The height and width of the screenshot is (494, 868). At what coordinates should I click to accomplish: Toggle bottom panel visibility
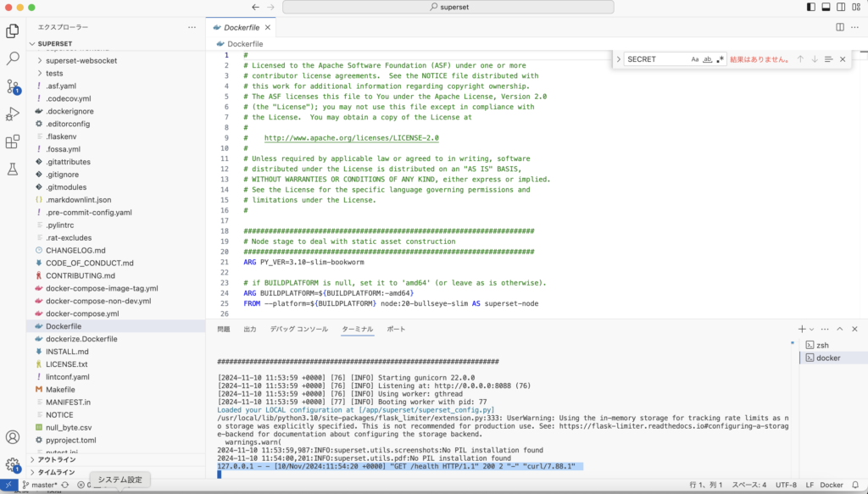tap(826, 7)
